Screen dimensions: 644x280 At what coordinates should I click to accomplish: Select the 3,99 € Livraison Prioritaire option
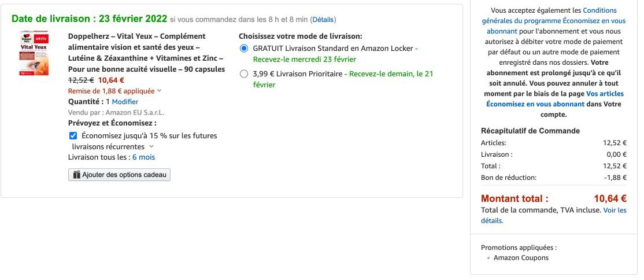tap(244, 74)
